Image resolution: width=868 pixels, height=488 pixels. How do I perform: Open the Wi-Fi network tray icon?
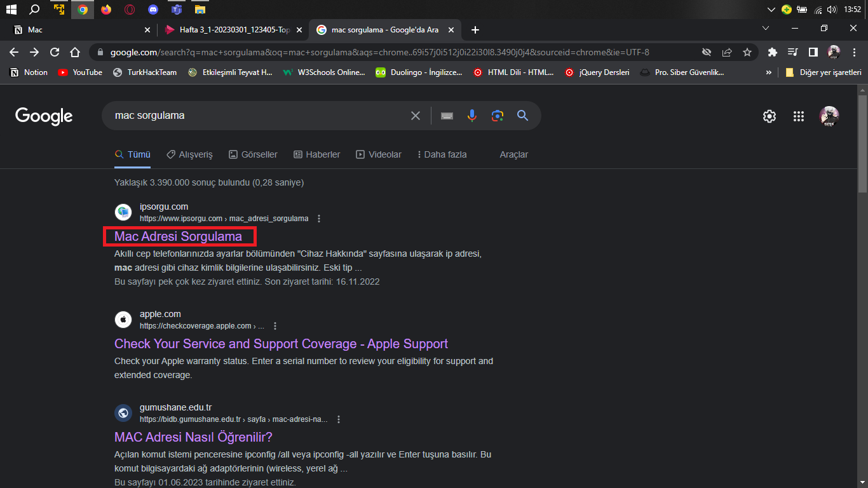818,10
